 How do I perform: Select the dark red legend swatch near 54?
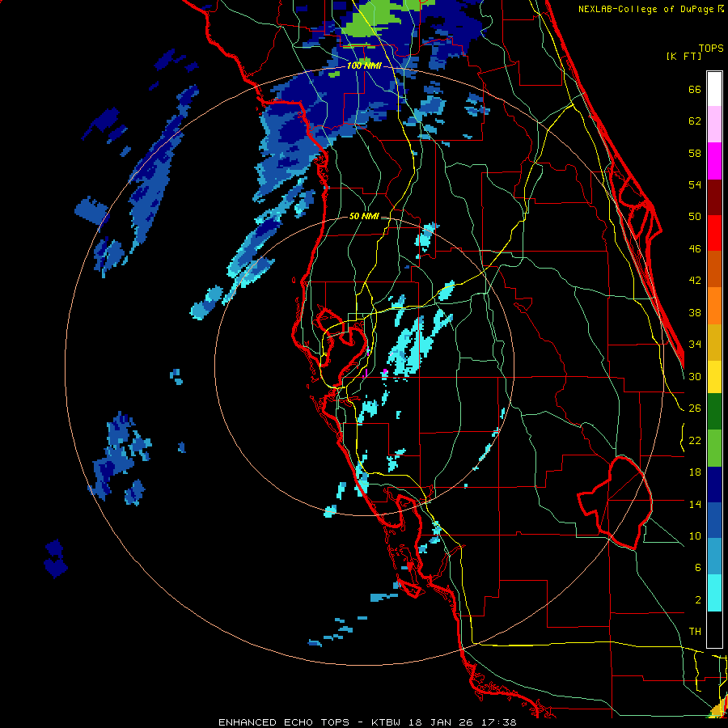click(714, 197)
